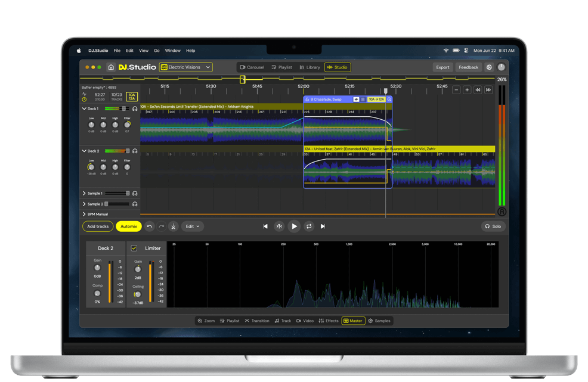Click the home icon in the top bar
This screenshot has height=382, width=588.
[111, 67]
